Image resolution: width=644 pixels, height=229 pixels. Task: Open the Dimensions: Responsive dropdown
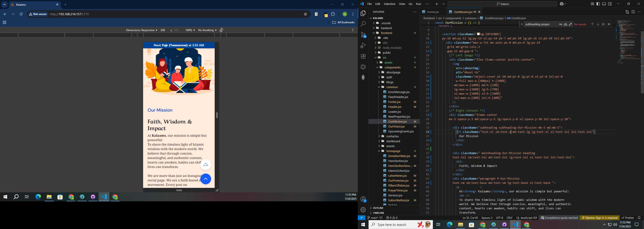(142, 30)
